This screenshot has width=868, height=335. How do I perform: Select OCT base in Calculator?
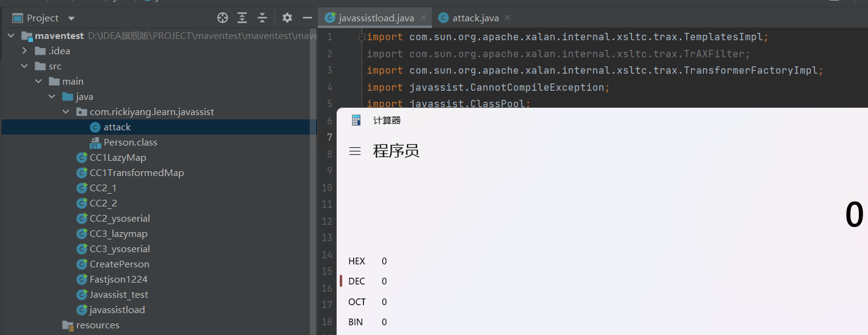[357, 302]
